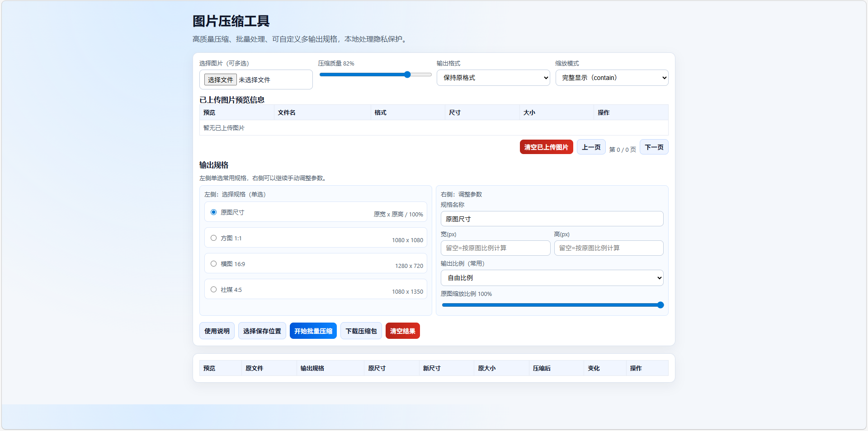
Task: Select the 社媒 4:5 radio option
Action: tap(213, 289)
